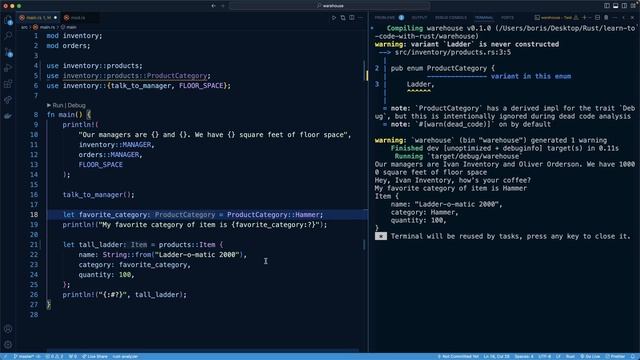Viewport: 640px width, 360px height.
Task: Select the Terminal panel tab
Action: tap(484, 18)
